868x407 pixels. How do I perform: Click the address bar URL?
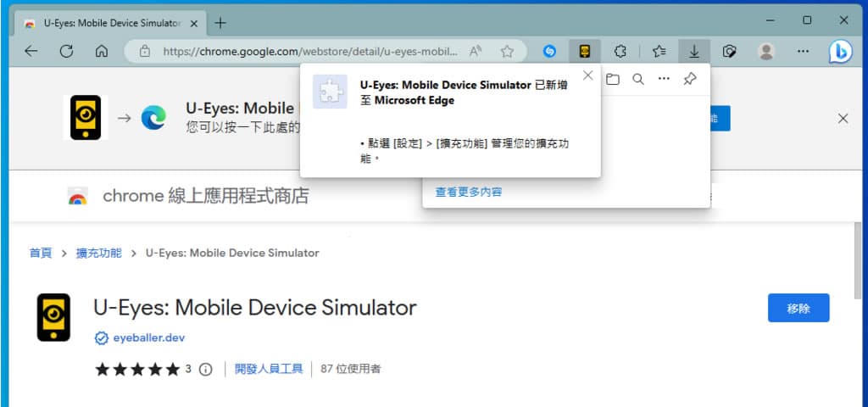[x=310, y=52]
